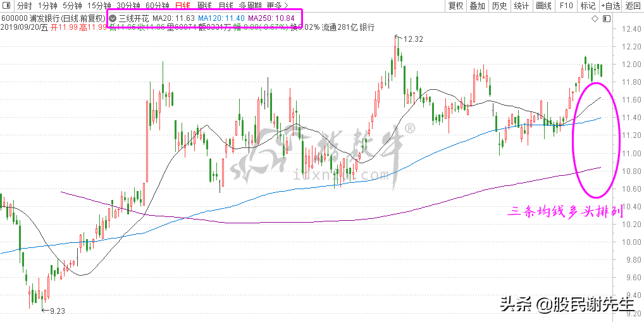Click the 标记 mark button
Viewport: 644px width, 322px height.
(x=588, y=6)
